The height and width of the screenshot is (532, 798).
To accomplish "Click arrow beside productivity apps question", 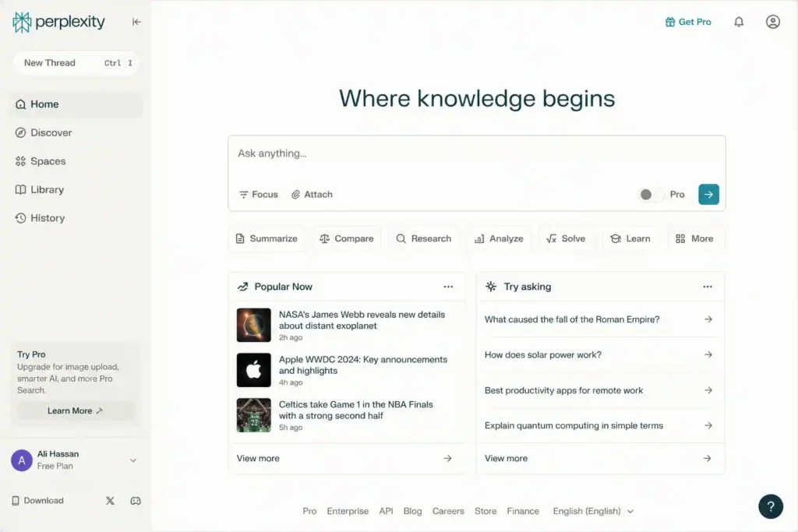I will pos(708,390).
